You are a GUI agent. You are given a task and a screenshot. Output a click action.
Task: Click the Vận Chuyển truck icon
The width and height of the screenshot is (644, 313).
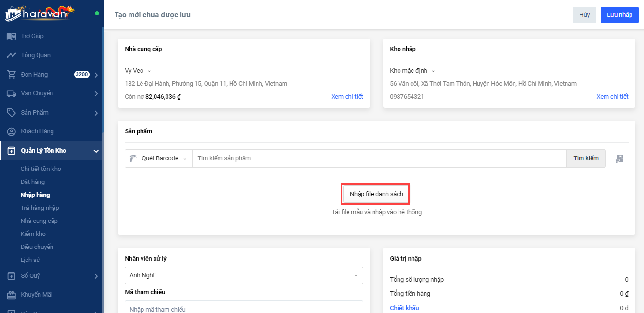[x=11, y=93]
